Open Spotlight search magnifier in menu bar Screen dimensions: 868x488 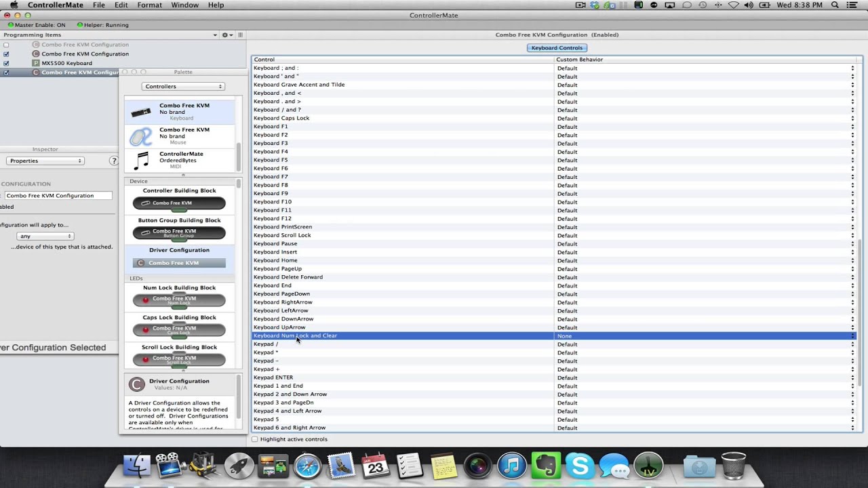tap(835, 5)
